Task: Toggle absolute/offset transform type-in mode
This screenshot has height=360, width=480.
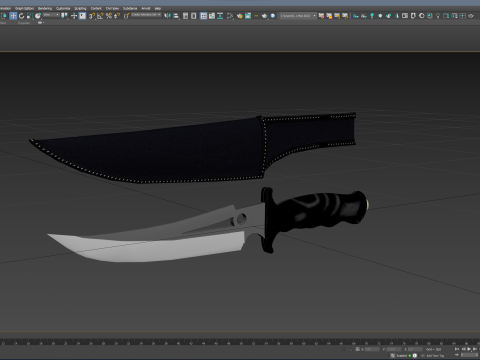Action: coord(357,349)
